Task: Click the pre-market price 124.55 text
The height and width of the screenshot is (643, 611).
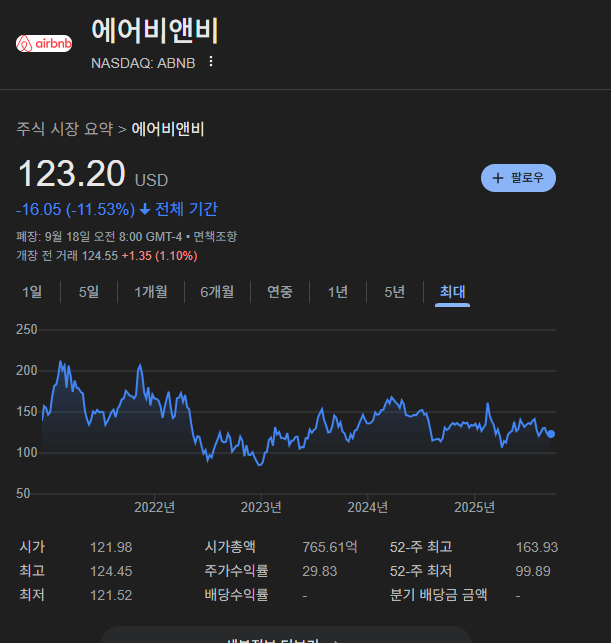Action: (100, 256)
